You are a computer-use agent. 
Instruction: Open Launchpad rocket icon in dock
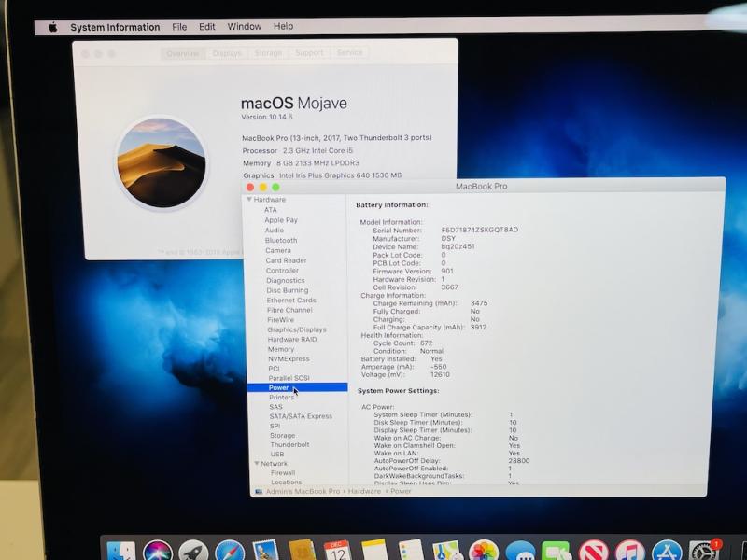[x=193, y=551]
